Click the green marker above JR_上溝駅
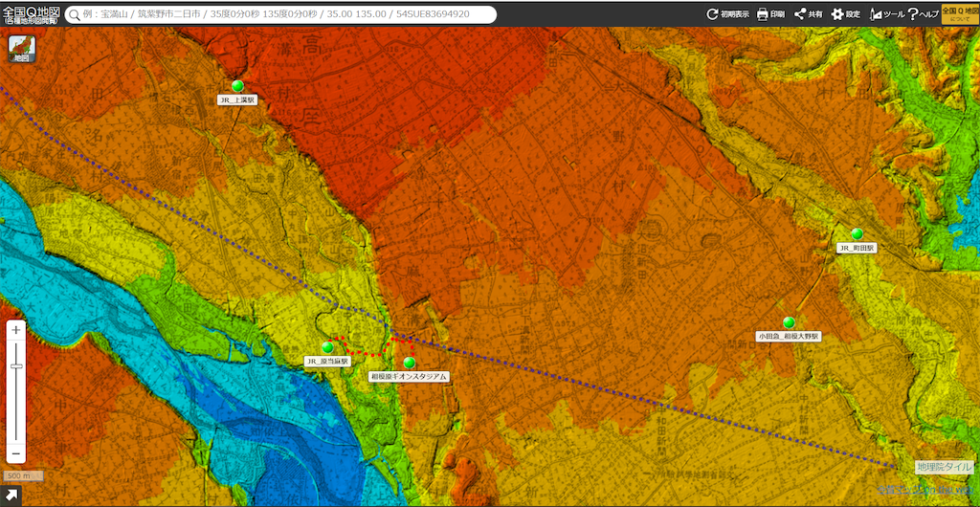The image size is (980, 507). click(x=237, y=85)
